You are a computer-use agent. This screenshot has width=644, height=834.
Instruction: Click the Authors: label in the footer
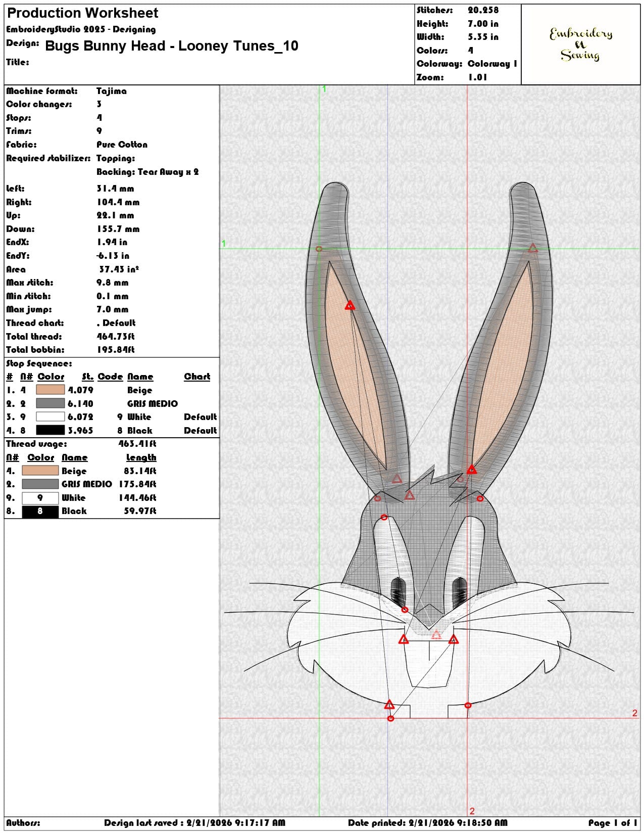click(23, 823)
